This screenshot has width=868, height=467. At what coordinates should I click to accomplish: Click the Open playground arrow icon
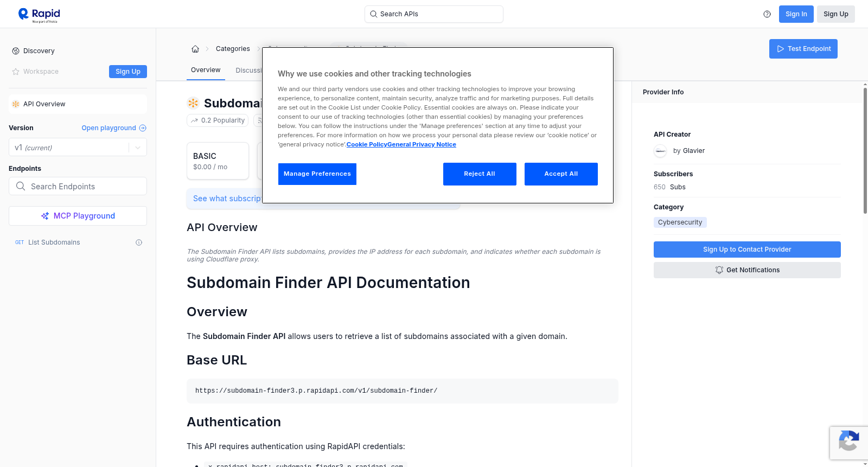tap(143, 128)
